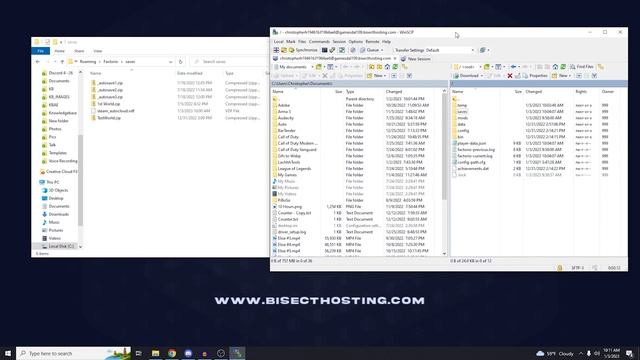This screenshot has height=360, width=640.
Task: Open the Queue dropdown in WinSCP toolbar
Action: [372, 50]
